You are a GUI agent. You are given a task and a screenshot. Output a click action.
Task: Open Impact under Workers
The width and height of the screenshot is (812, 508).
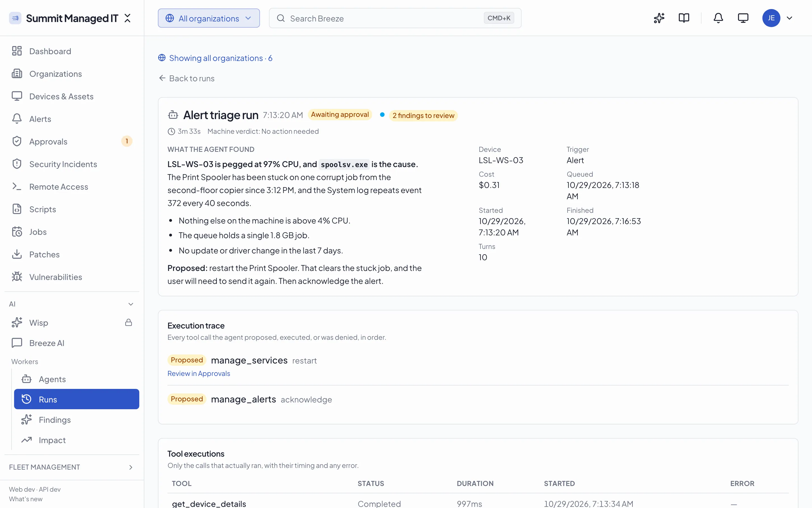[x=76, y=440]
